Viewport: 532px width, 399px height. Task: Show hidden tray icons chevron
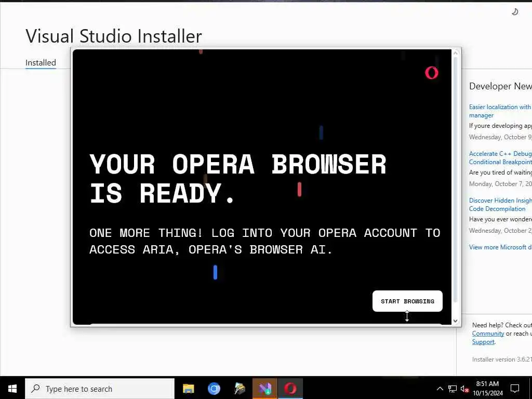point(440,389)
